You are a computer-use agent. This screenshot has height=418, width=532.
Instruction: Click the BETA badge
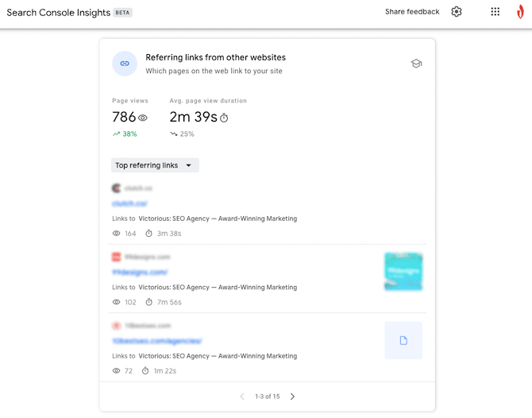click(x=122, y=13)
